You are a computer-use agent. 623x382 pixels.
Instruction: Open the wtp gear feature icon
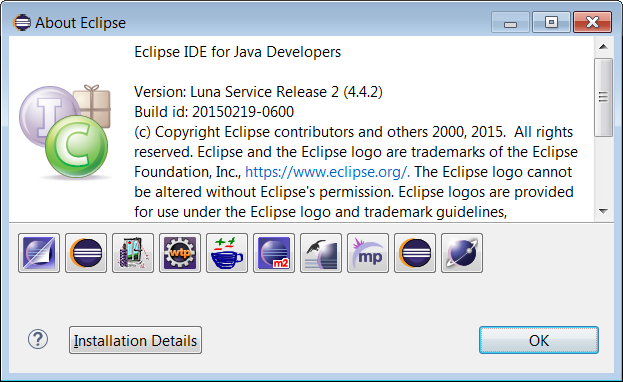point(180,253)
